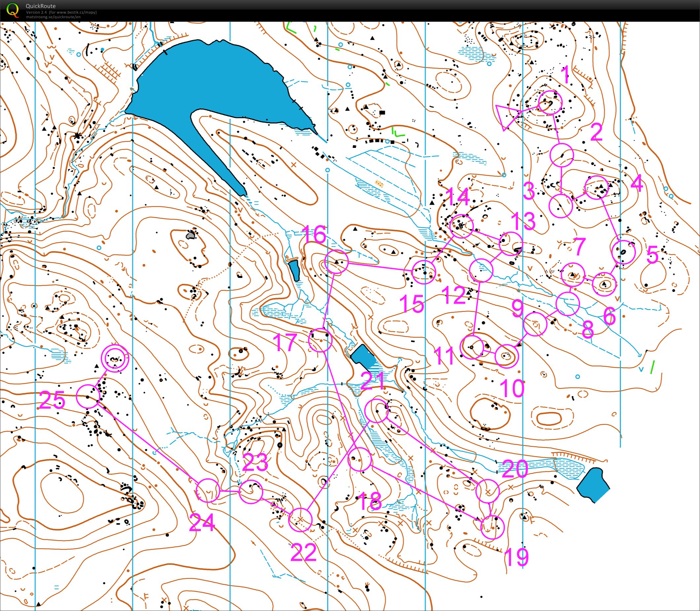700x611 pixels.
Task: Open the matstroeng.se/quickroute/en link
Action: point(53,17)
